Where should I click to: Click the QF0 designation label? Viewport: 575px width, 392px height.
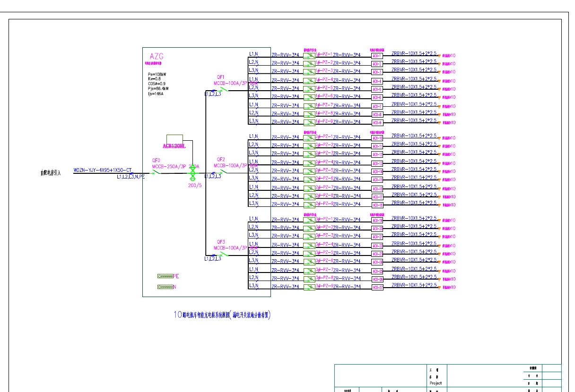coord(156,161)
